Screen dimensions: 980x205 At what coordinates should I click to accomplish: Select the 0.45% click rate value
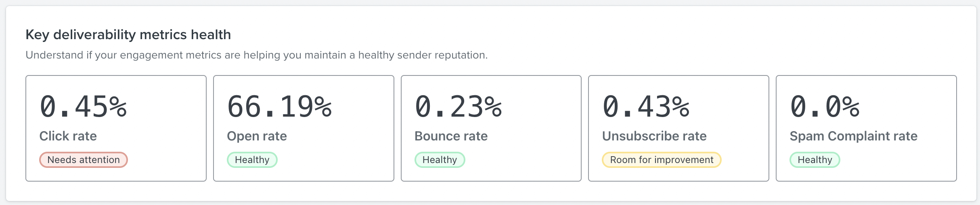[x=83, y=107]
